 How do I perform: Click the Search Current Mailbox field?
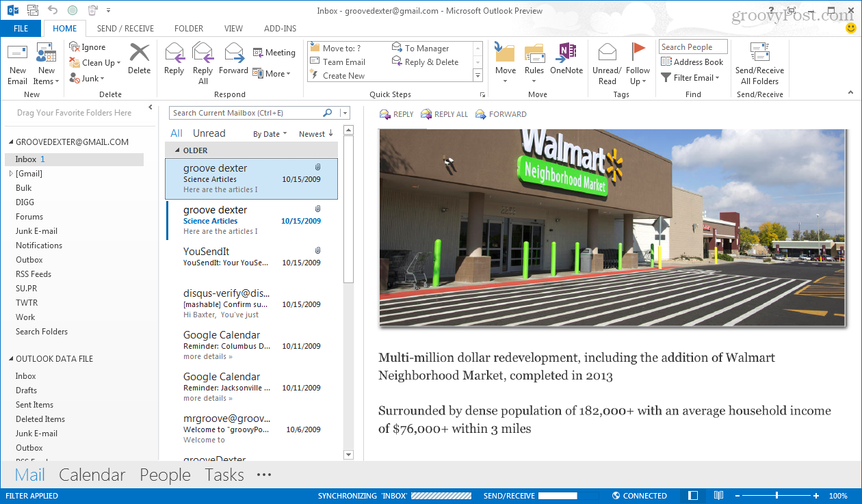pos(246,113)
